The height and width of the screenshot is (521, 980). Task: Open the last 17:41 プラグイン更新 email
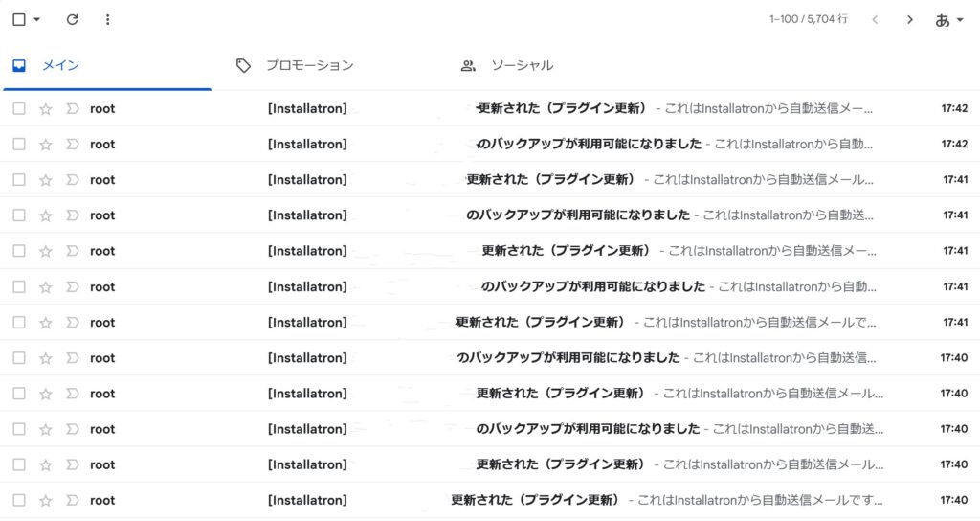tap(540, 322)
